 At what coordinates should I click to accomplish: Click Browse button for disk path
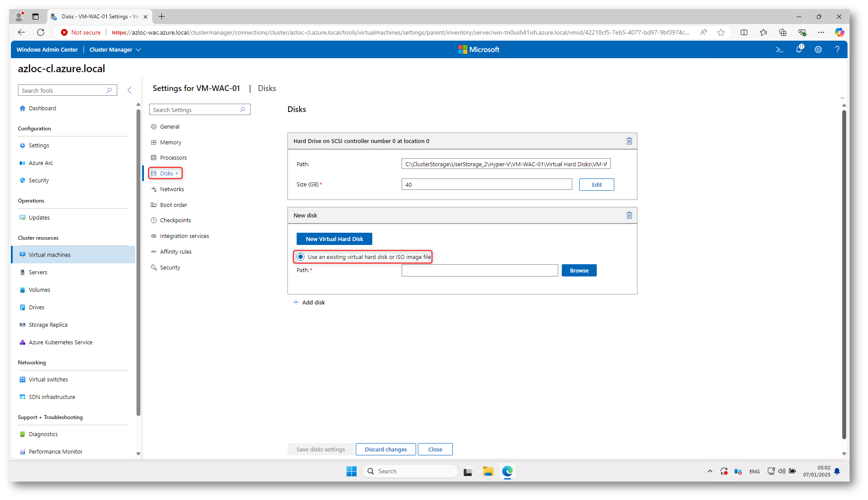tap(579, 270)
